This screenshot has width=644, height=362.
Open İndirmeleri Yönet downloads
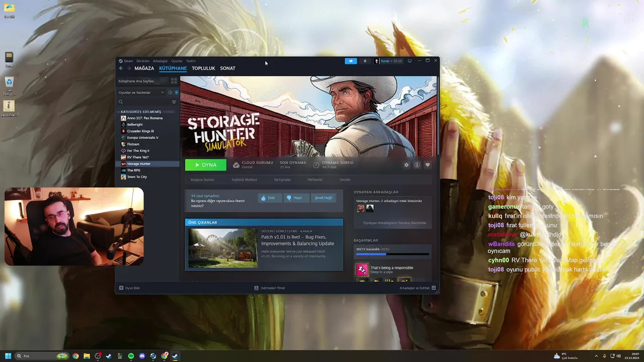coord(270,288)
